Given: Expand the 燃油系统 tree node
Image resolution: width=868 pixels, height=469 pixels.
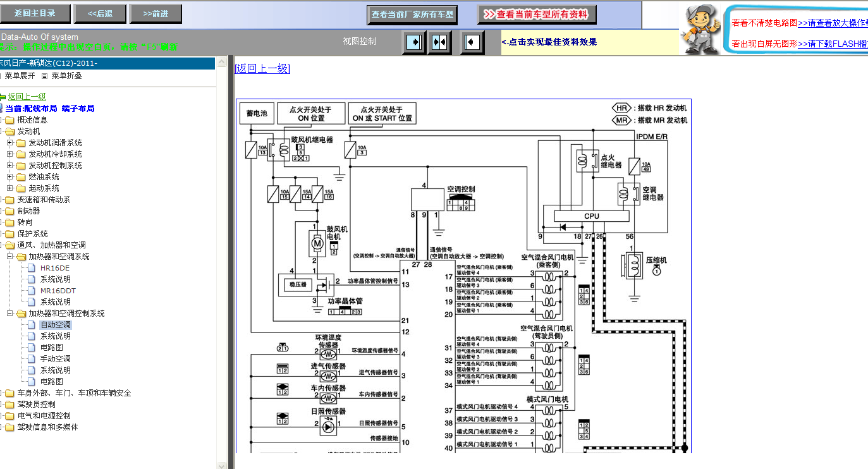Looking at the screenshot, I should pos(9,177).
